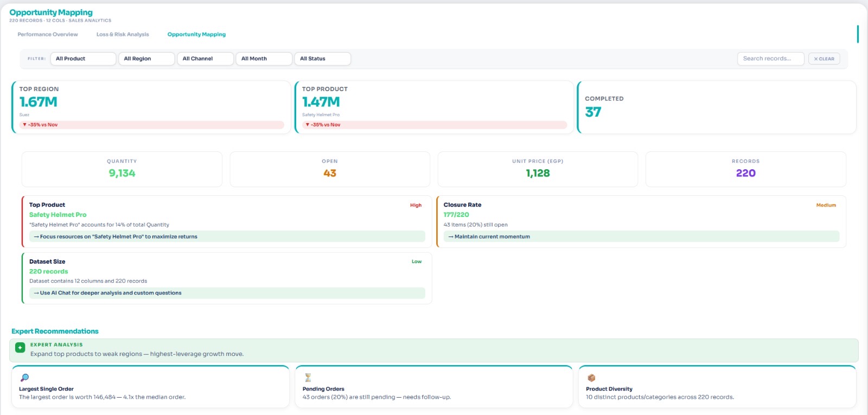Screen dimensions: 868x415
Task: Open the All Product filter dropdown
Action: [x=83, y=59]
